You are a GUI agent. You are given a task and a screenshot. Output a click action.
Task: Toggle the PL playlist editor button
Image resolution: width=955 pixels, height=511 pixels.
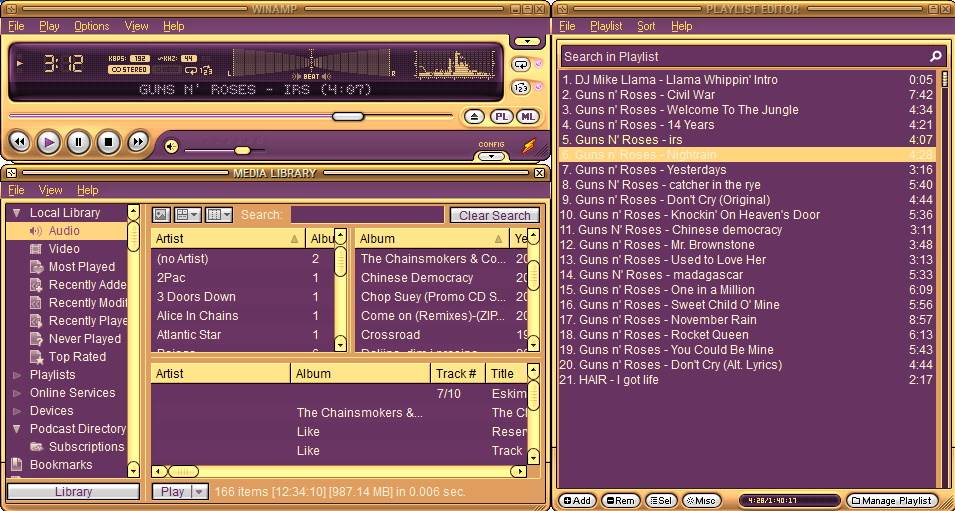click(502, 117)
